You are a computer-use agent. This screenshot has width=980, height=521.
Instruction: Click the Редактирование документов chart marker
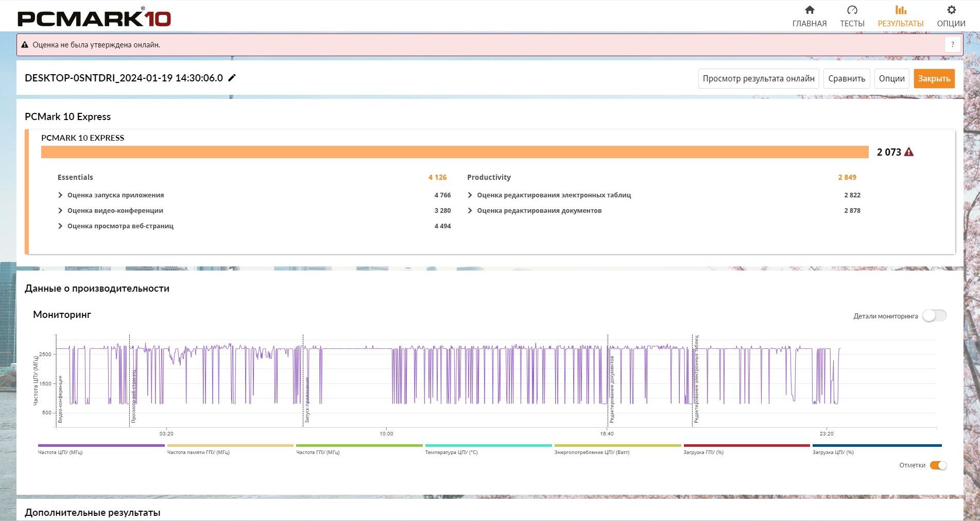[x=611, y=389]
